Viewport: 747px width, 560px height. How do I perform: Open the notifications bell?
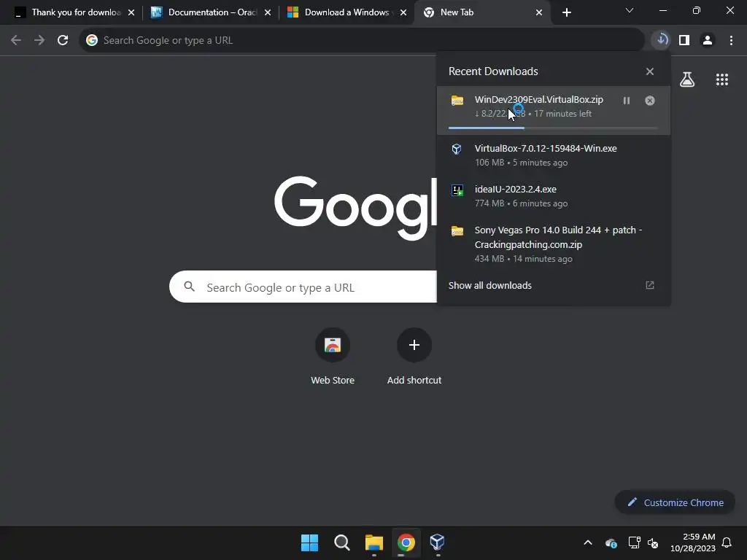(727, 542)
